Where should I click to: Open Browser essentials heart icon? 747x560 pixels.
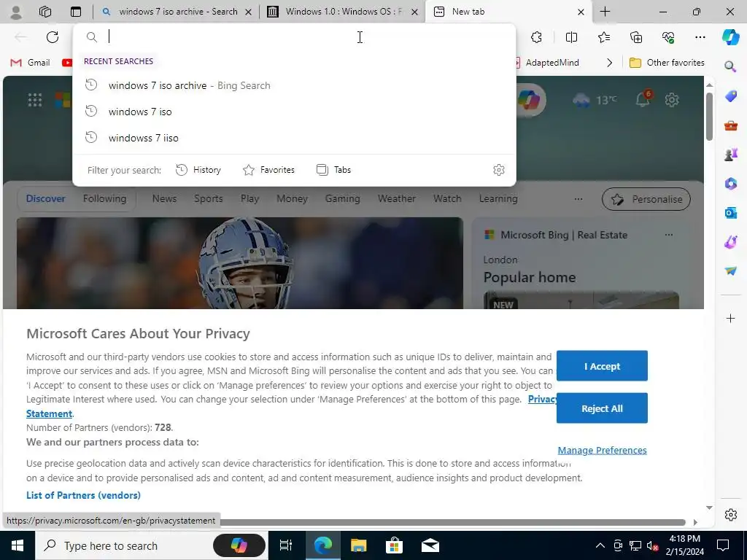(668, 37)
